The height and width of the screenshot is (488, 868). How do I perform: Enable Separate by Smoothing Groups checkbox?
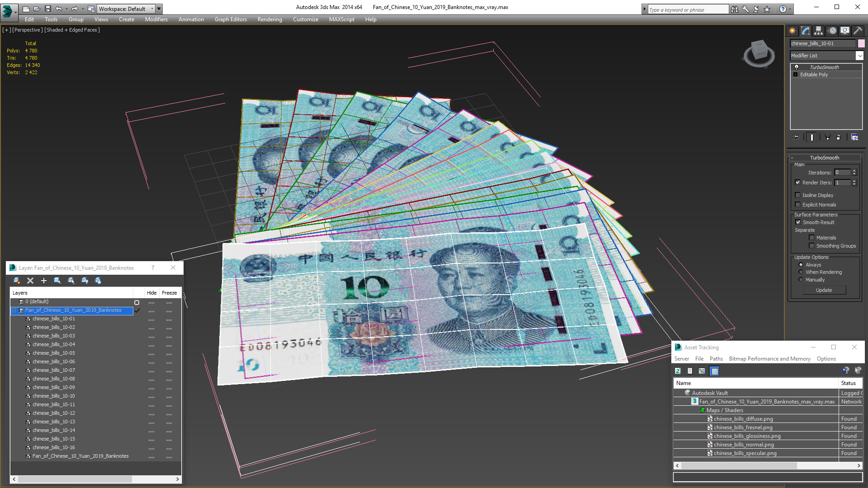[811, 246]
